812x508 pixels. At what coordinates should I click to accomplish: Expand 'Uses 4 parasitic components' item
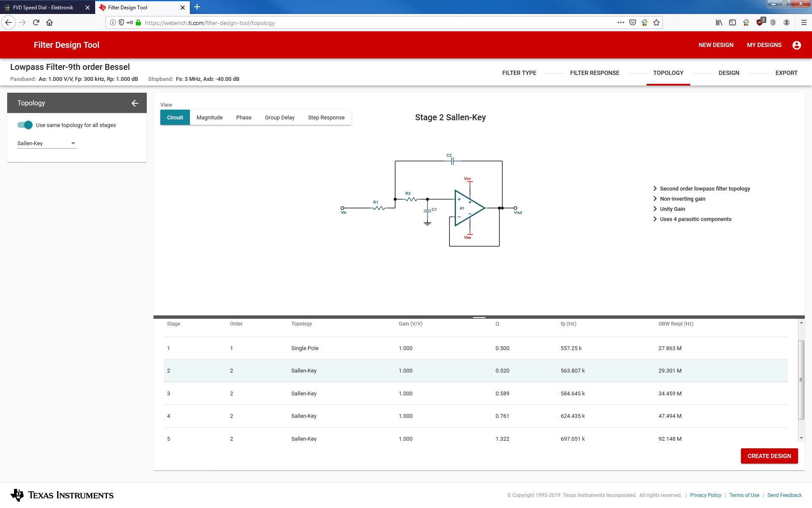692,219
